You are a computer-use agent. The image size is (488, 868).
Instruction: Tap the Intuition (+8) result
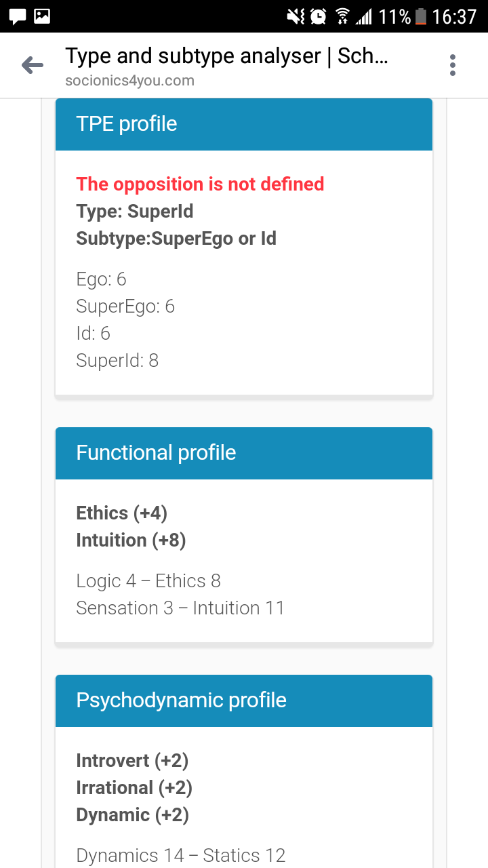pos(131,540)
